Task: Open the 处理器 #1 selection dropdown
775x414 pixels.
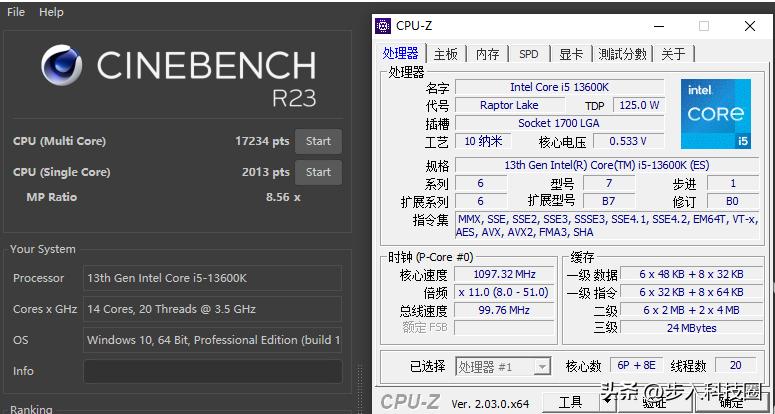Action: tap(503, 367)
